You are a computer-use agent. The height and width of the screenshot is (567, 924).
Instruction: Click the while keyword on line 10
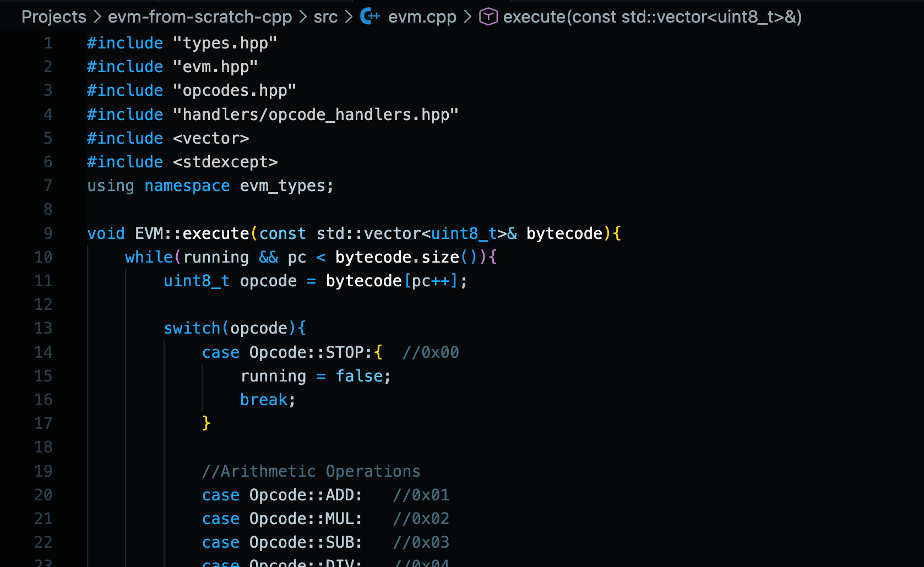tap(149, 257)
